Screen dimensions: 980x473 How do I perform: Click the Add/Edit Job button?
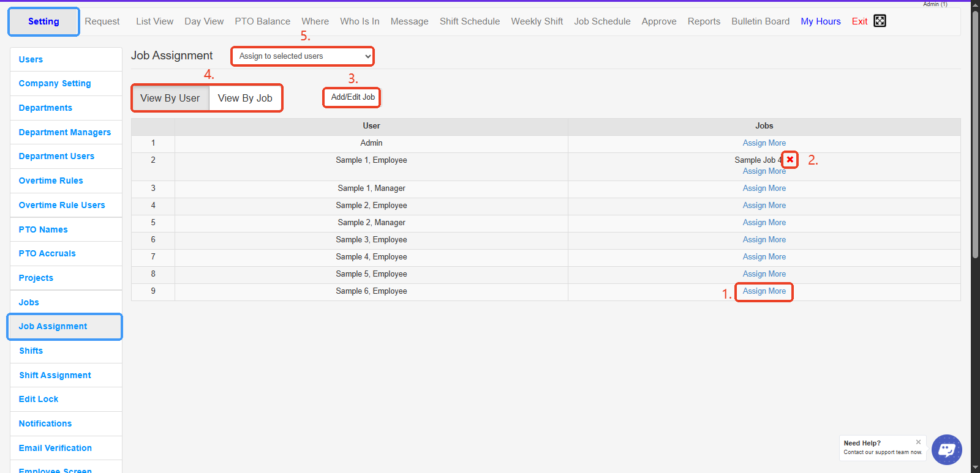353,97
